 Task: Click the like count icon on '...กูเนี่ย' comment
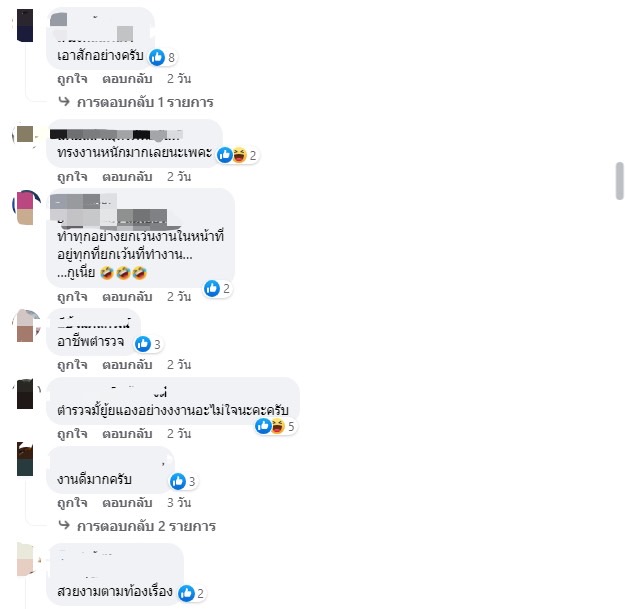click(x=212, y=288)
